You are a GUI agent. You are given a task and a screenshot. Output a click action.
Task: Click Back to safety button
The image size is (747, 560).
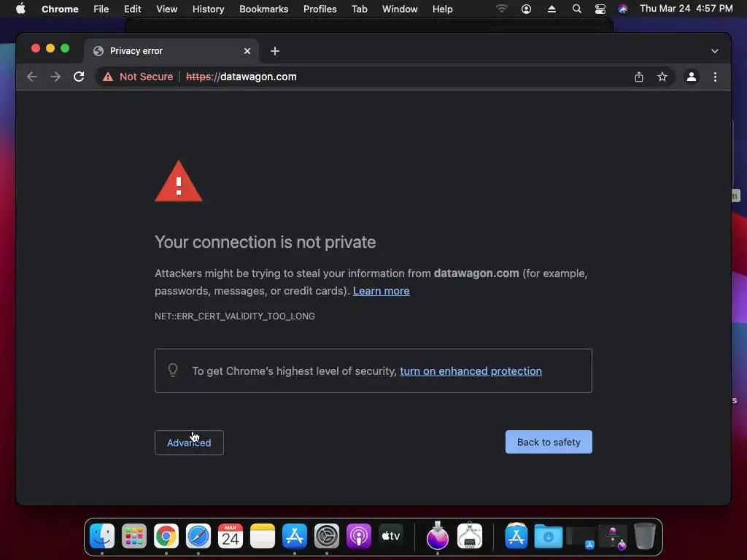click(549, 442)
